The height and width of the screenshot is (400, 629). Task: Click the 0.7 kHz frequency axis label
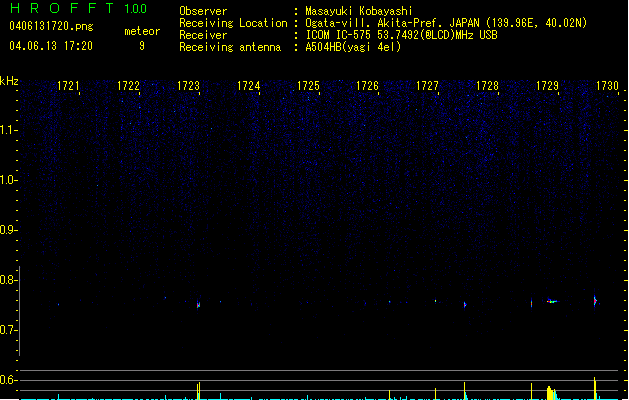click(x=8, y=330)
